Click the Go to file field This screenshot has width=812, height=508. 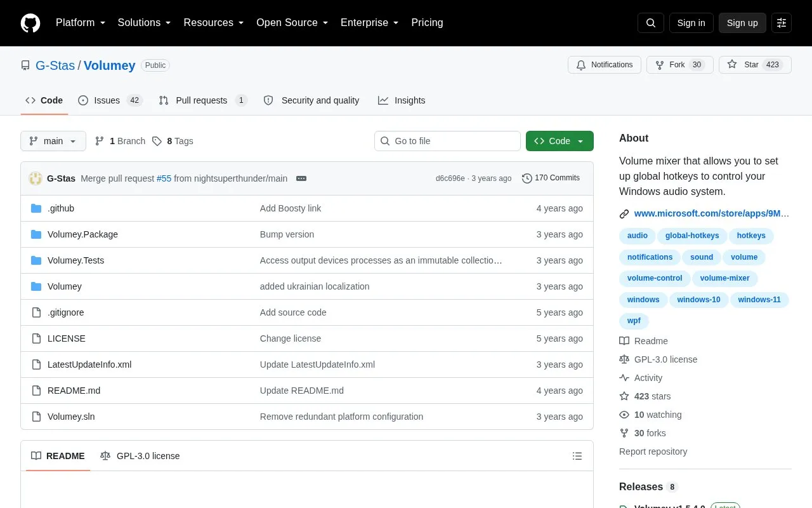447,141
